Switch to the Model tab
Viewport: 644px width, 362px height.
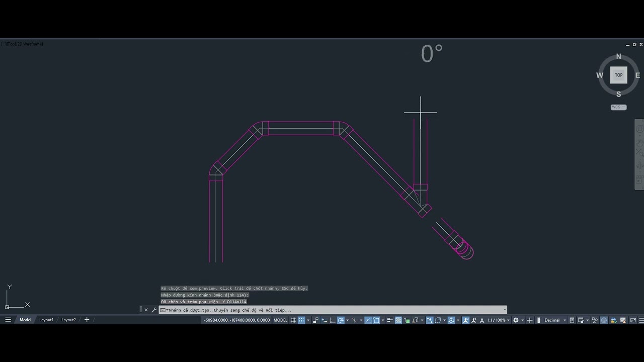click(x=25, y=320)
